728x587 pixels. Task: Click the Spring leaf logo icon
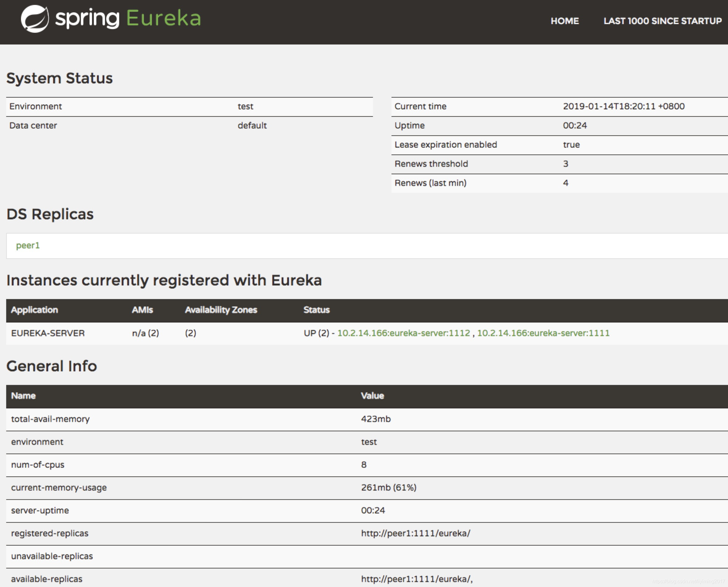35,19
